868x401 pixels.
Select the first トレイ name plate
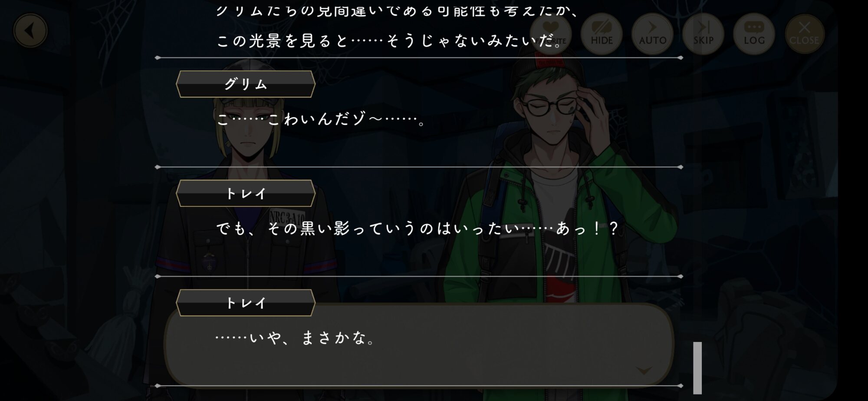(x=246, y=193)
